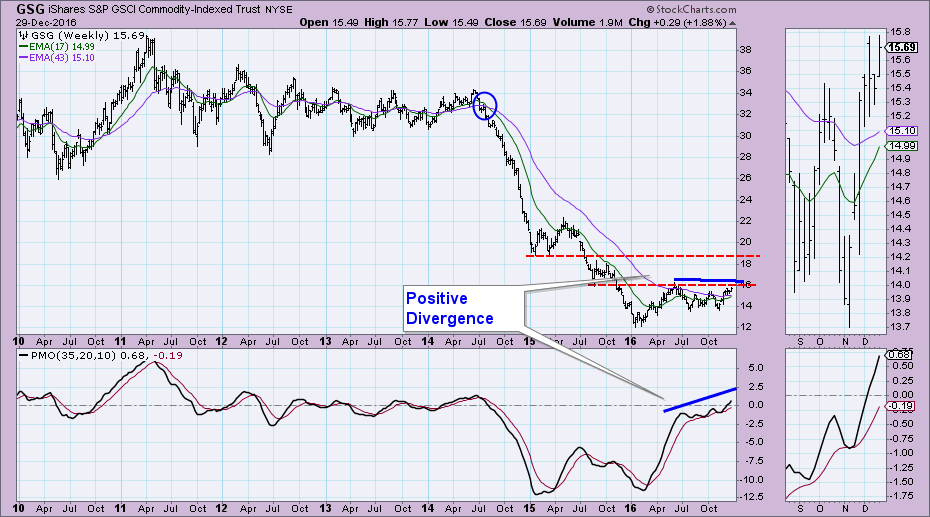Viewport: 930px width, 517px height.
Task: Click the EMA(43) 15.10 legend text
Action: [62, 58]
